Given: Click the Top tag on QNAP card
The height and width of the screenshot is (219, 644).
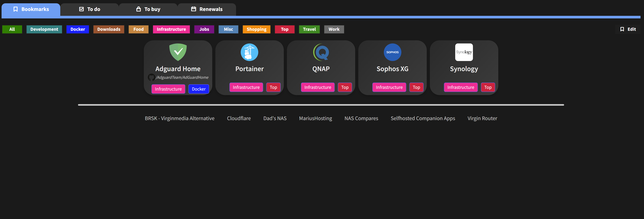Looking at the screenshot, I should tap(345, 87).
